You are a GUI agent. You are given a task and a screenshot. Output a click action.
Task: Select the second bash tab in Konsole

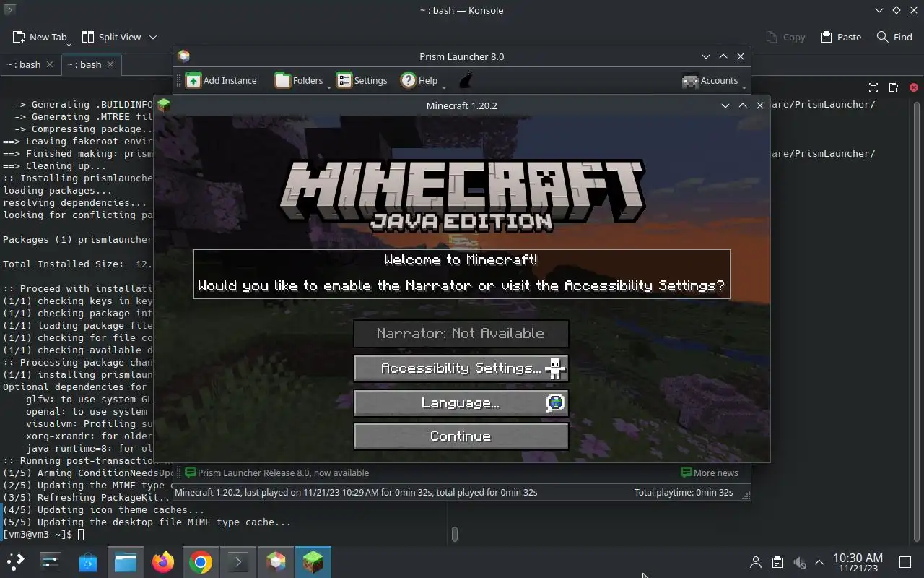pos(84,64)
